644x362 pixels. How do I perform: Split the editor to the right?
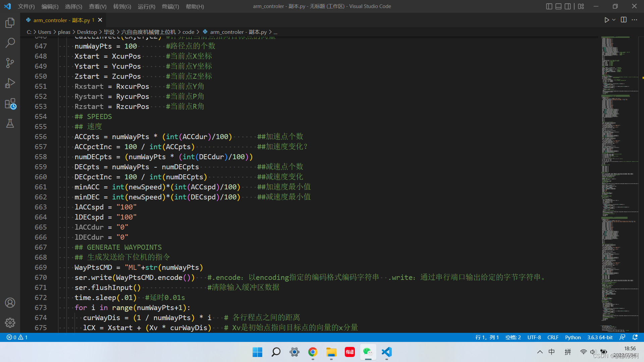pos(624,20)
